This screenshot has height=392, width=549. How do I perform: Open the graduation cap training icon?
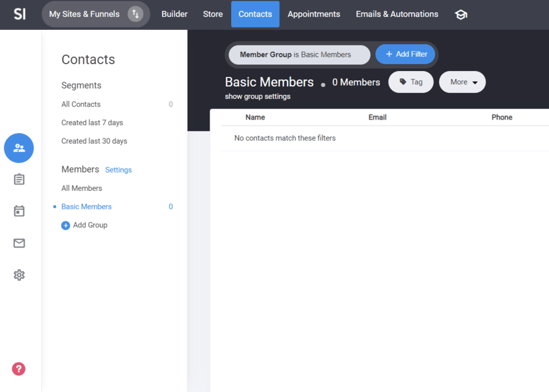461,14
